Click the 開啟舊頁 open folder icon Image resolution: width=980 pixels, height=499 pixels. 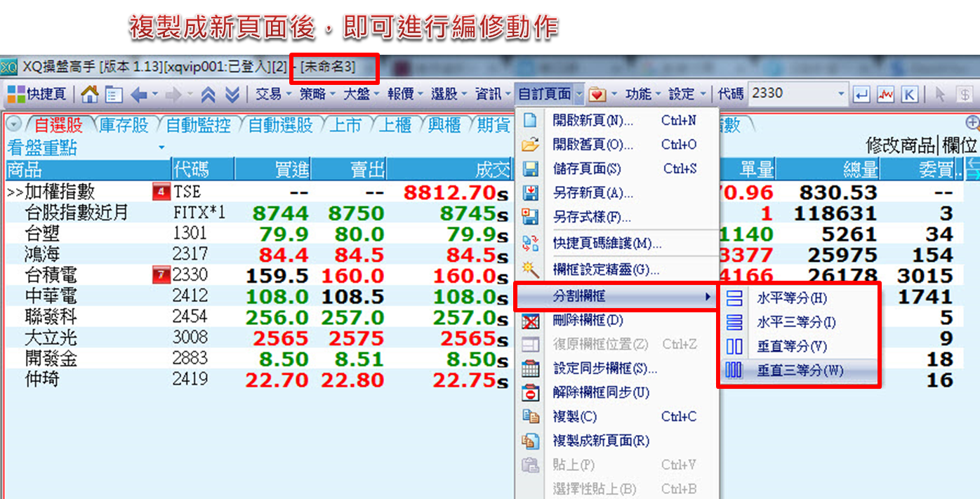[531, 145]
